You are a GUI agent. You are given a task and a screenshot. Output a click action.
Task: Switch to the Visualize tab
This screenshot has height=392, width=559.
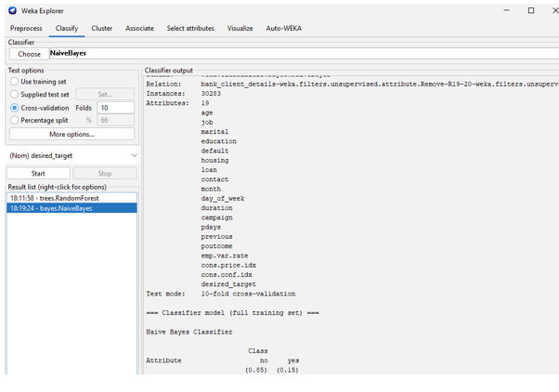tap(240, 28)
